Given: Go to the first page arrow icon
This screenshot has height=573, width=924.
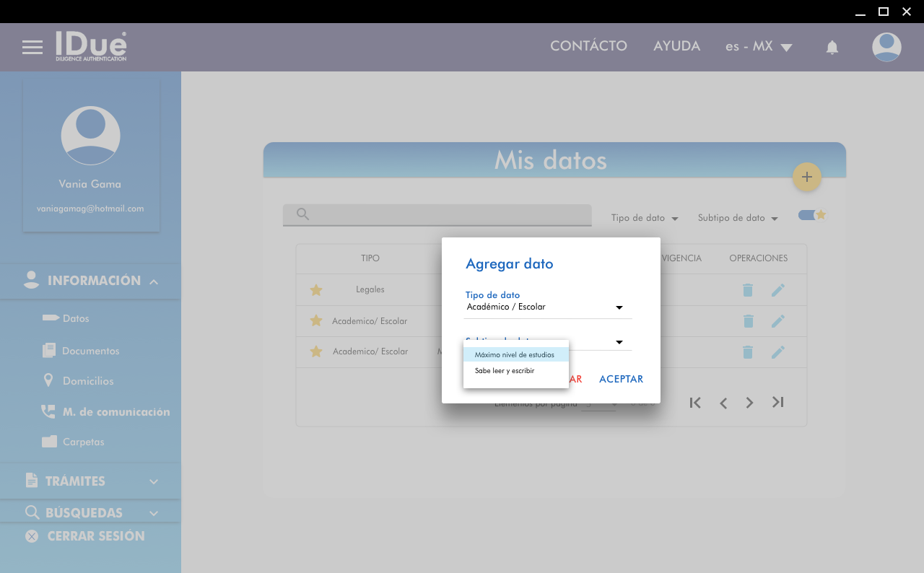Looking at the screenshot, I should (695, 403).
